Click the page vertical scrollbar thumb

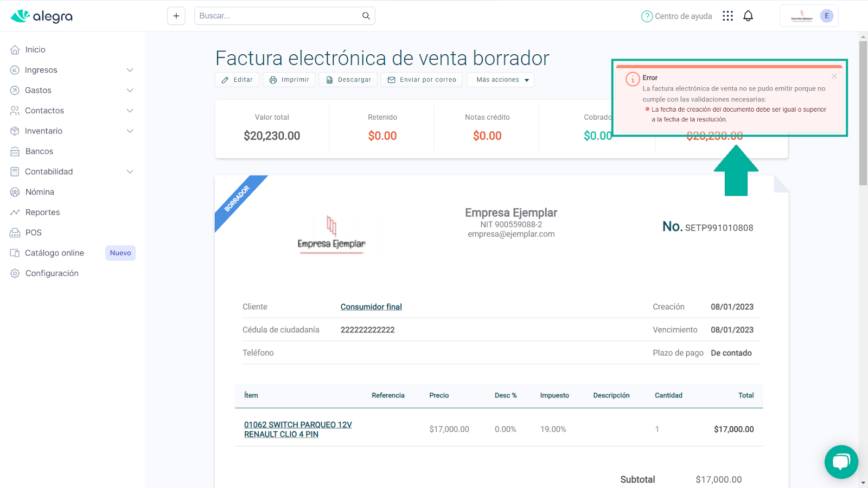(863, 114)
